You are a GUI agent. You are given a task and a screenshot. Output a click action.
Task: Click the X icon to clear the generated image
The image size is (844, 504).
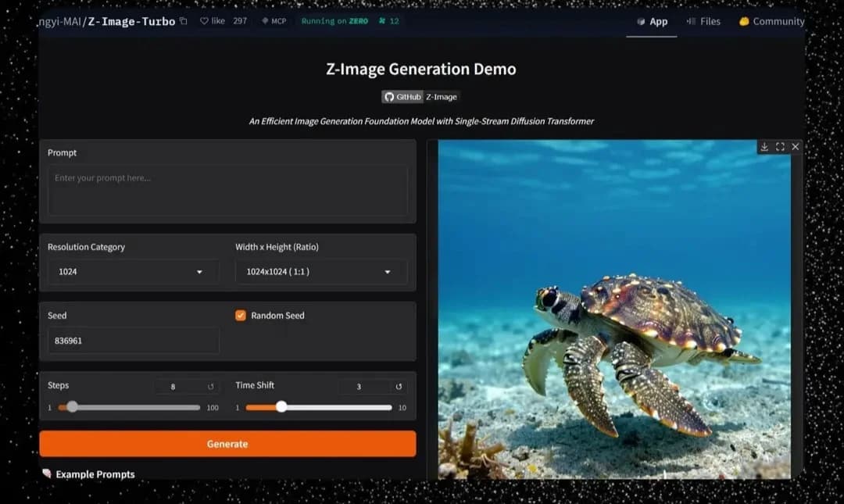pyautogui.click(x=795, y=146)
